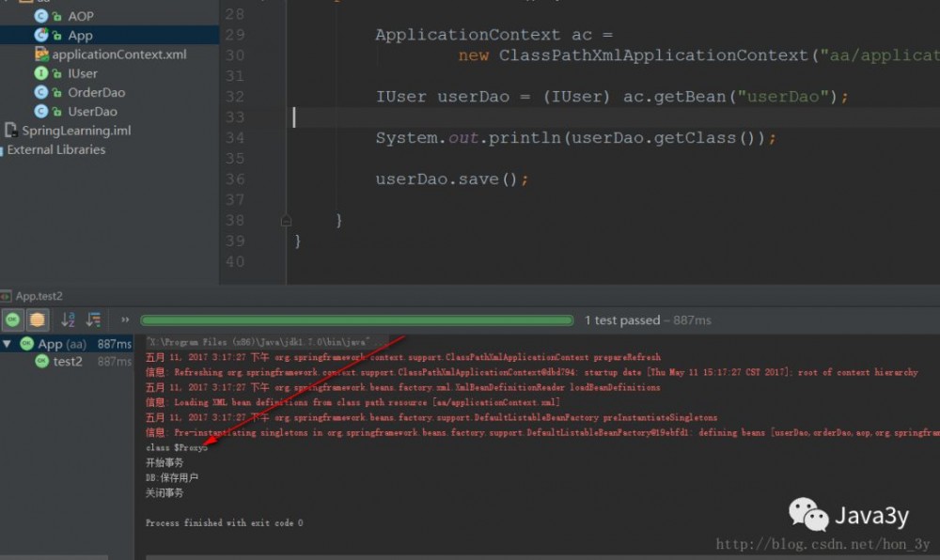The width and height of the screenshot is (940, 560).
Task: Collapse the App (aa) test node
Action: point(8,344)
